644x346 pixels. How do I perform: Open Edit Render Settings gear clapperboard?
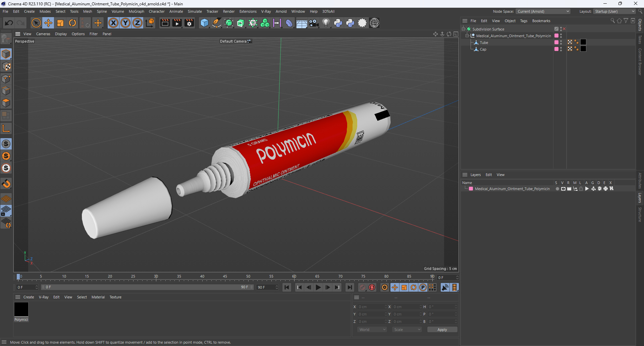tap(189, 23)
